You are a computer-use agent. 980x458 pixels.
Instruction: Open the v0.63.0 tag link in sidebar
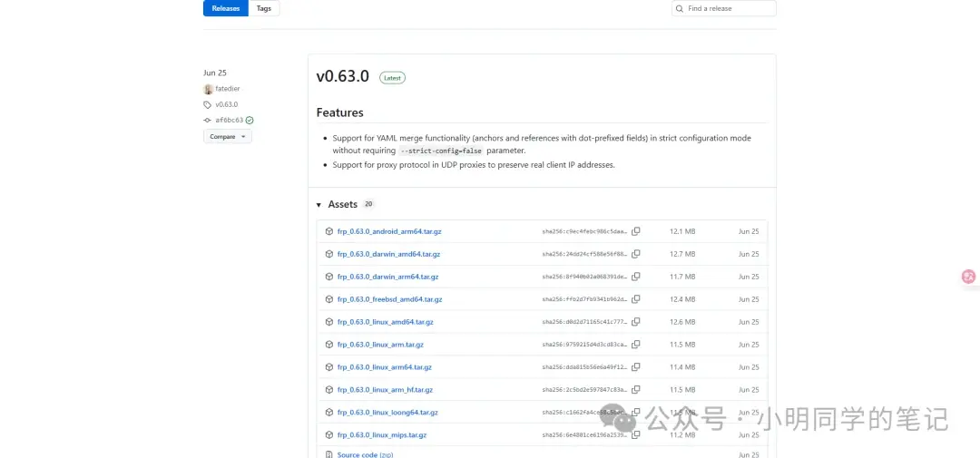coord(226,104)
